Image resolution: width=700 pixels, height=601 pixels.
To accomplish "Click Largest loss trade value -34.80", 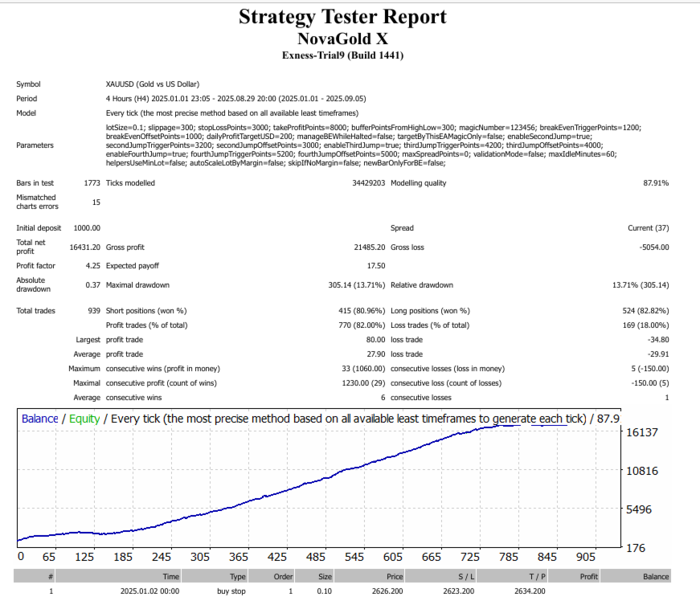I will (658, 340).
